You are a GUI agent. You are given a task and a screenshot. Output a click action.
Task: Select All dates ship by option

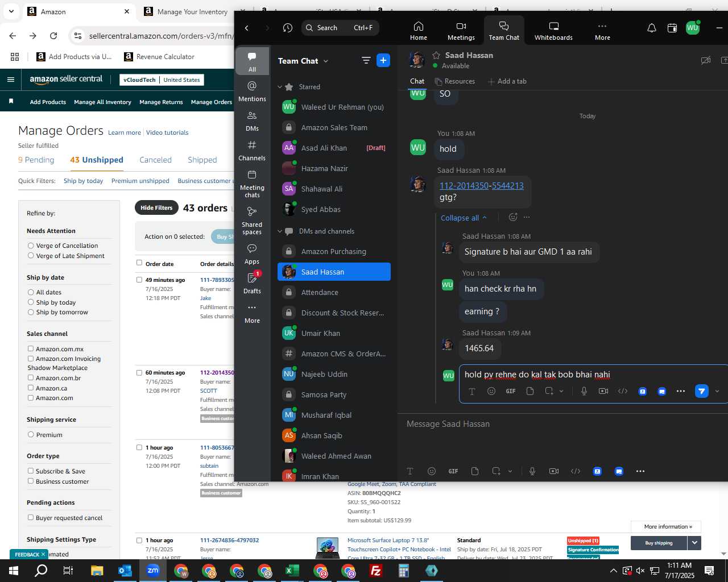coord(31,292)
